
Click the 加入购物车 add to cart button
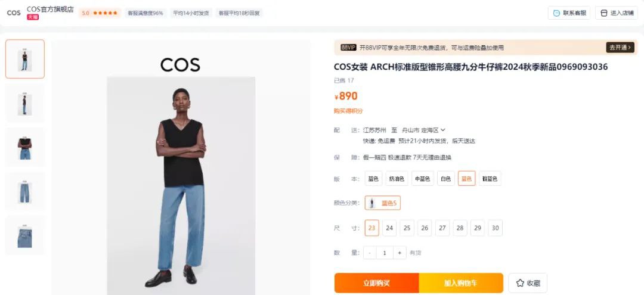pos(461,283)
